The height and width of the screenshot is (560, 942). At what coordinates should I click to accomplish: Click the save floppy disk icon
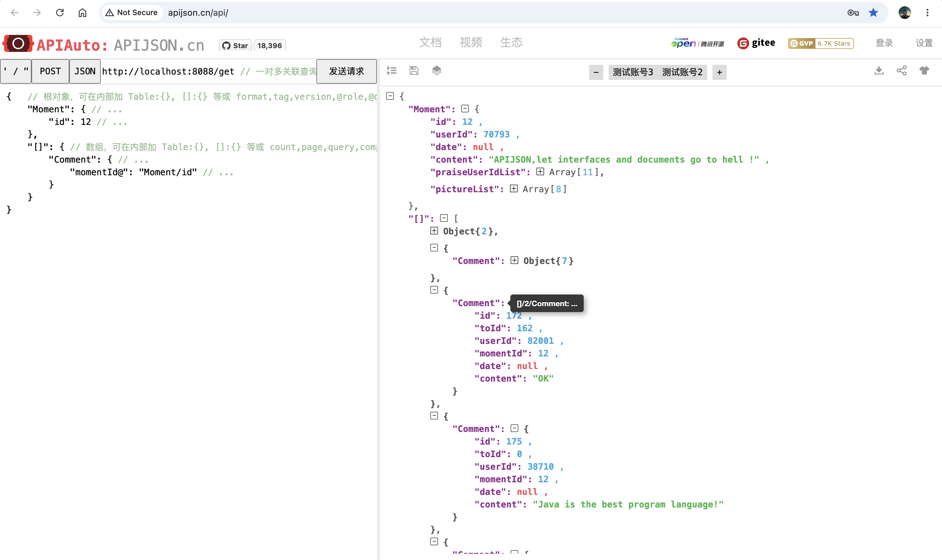(x=414, y=70)
